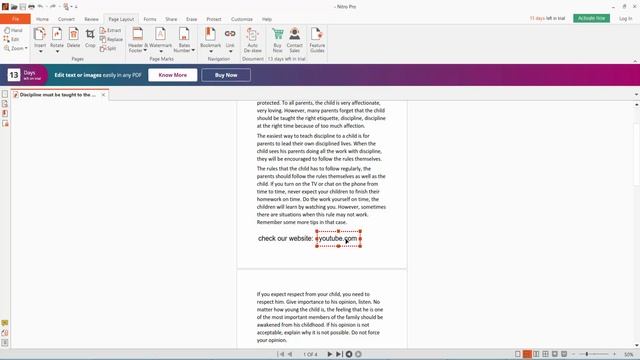The image size is (640, 360).
Task: Expand the Insert dropdown arrow
Action: (40, 51)
